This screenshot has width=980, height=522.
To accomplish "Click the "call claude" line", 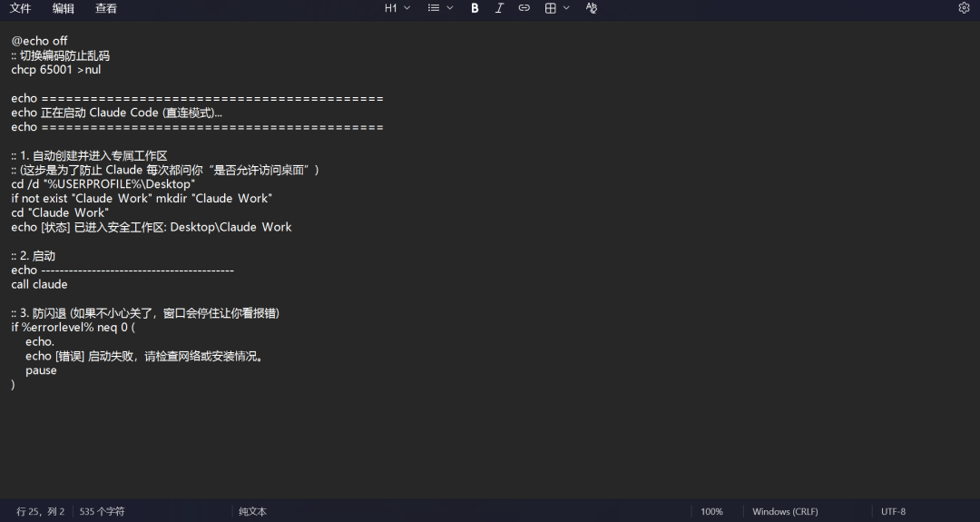I will pyautogui.click(x=39, y=284).
